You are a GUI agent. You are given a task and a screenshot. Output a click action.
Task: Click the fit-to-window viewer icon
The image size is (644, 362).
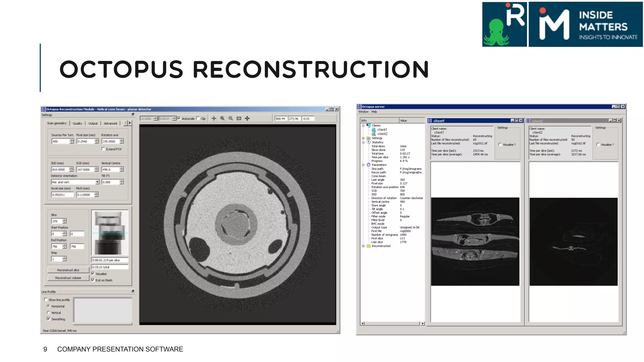239,118
